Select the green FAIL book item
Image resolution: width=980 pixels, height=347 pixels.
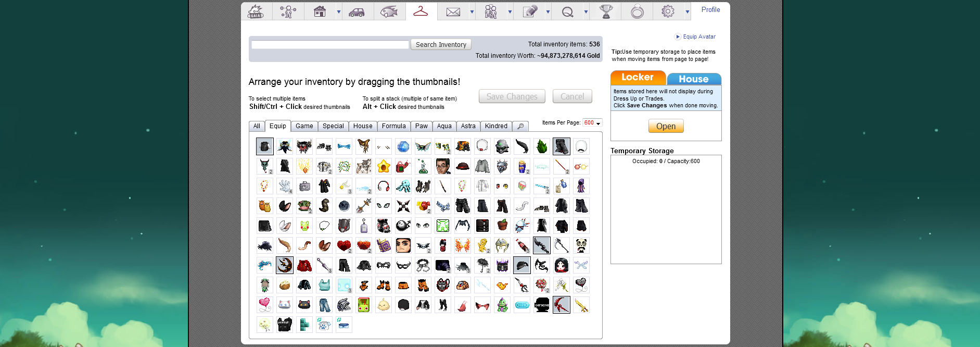364,305
